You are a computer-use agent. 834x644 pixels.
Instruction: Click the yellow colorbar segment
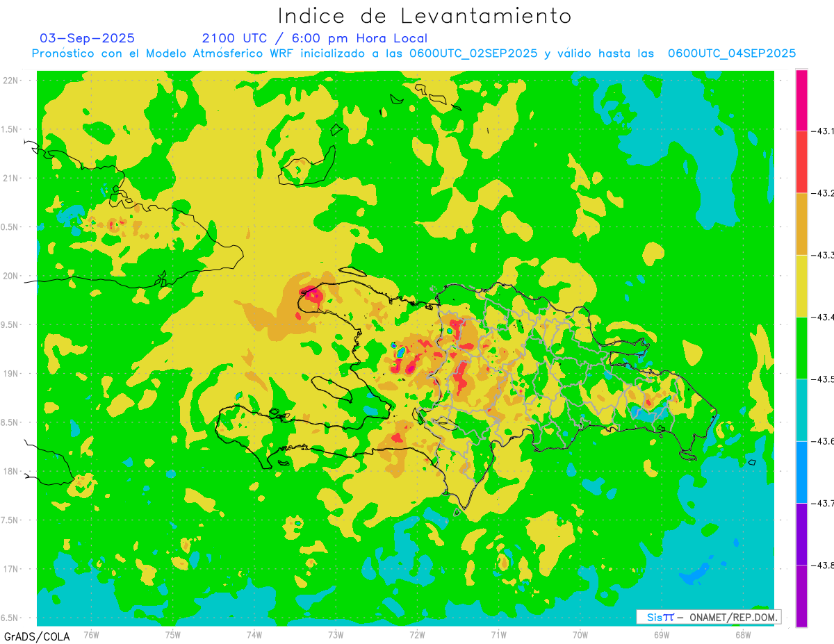coord(801,286)
